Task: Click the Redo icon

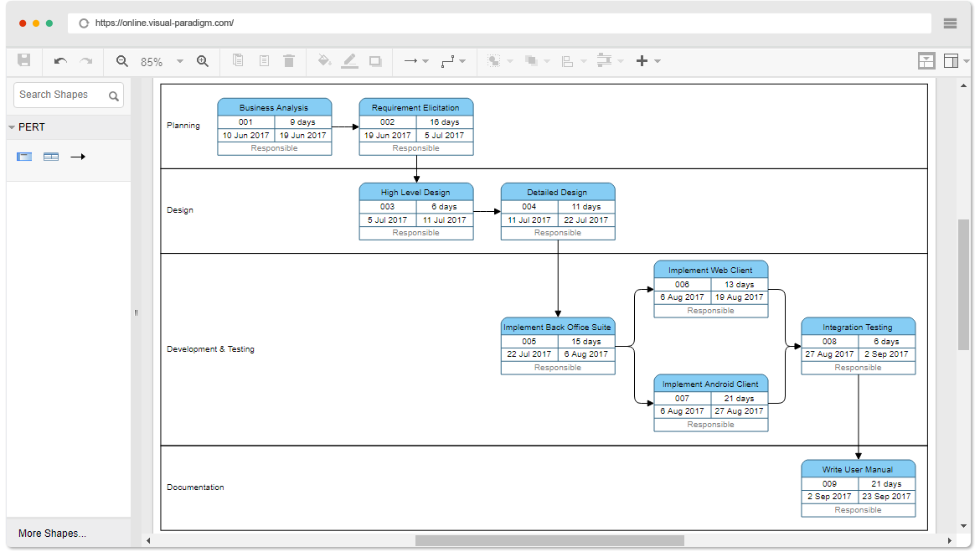Action: pyautogui.click(x=85, y=60)
